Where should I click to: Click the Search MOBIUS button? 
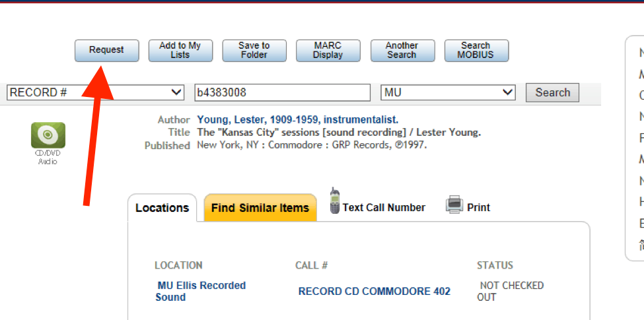click(x=476, y=50)
